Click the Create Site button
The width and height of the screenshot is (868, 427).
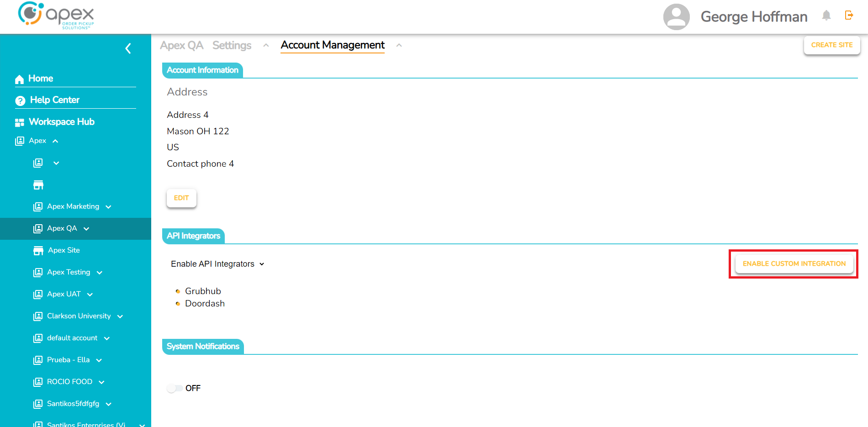pyautogui.click(x=831, y=45)
